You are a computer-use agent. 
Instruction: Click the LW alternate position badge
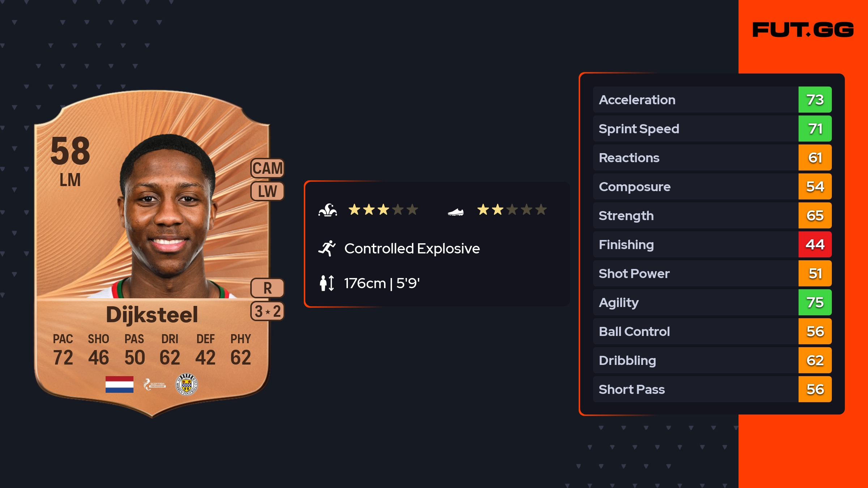point(267,191)
